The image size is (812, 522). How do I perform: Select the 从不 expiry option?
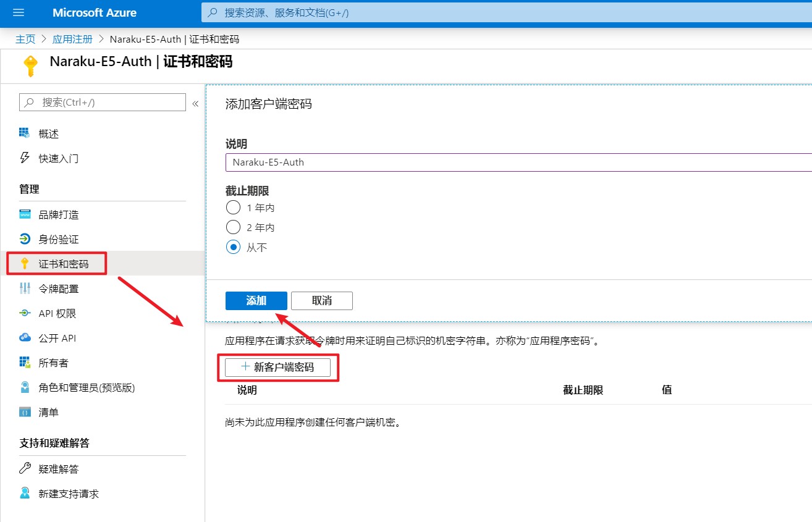[x=233, y=247]
